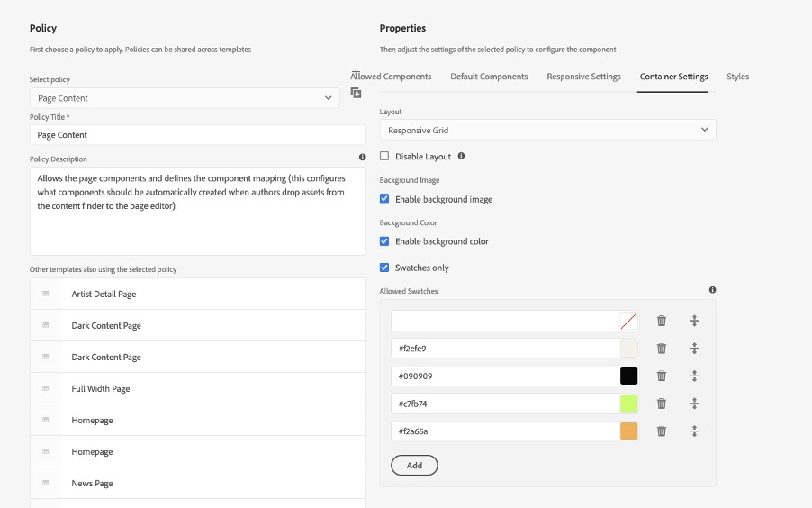Select the News Page row
The height and width of the screenshot is (508, 812).
point(198,483)
